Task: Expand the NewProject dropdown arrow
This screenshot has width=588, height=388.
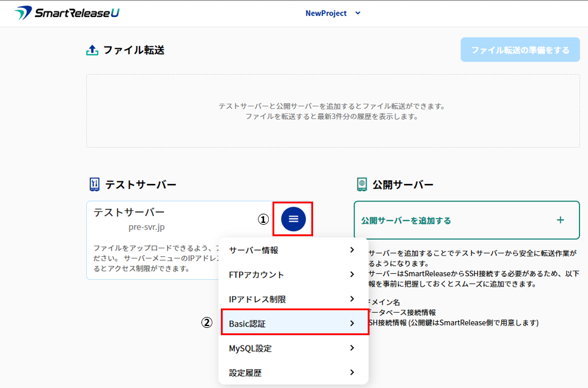Action: (x=357, y=13)
